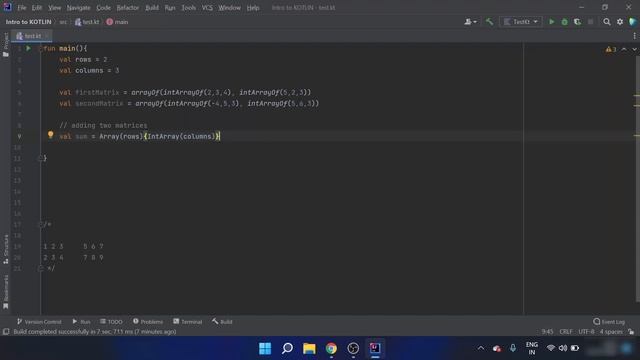Click the secondMatrix variable in code

coord(99,104)
